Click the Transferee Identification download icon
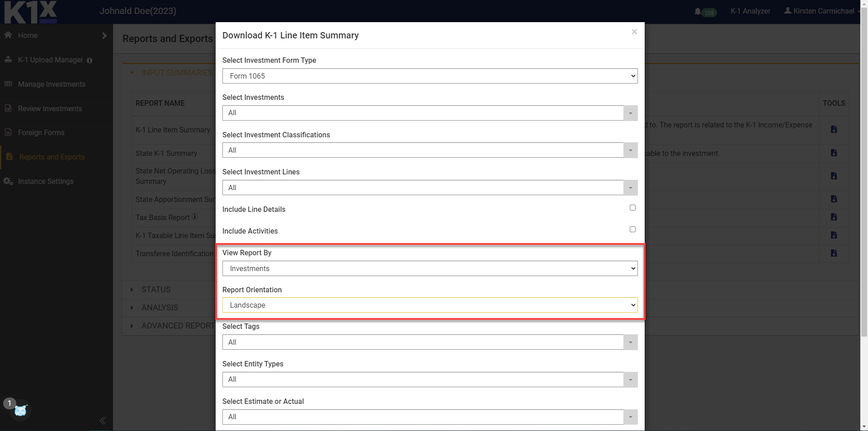The height and width of the screenshot is (431, 868). tap(834, 253)
